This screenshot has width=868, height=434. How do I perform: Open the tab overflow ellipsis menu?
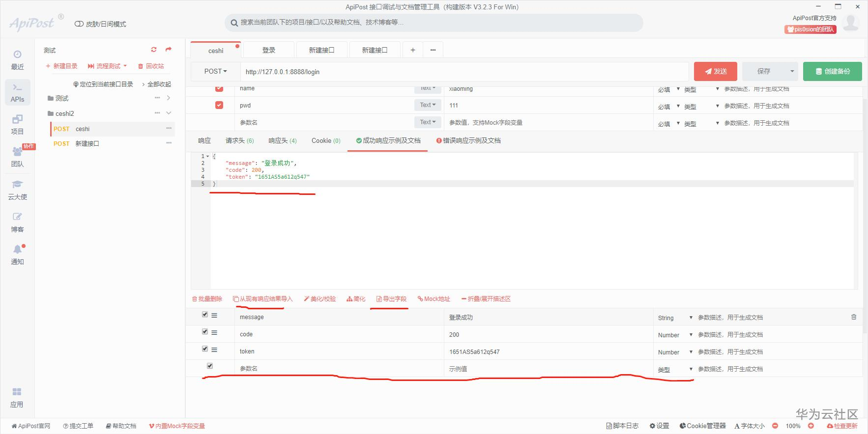pos(433,50)
